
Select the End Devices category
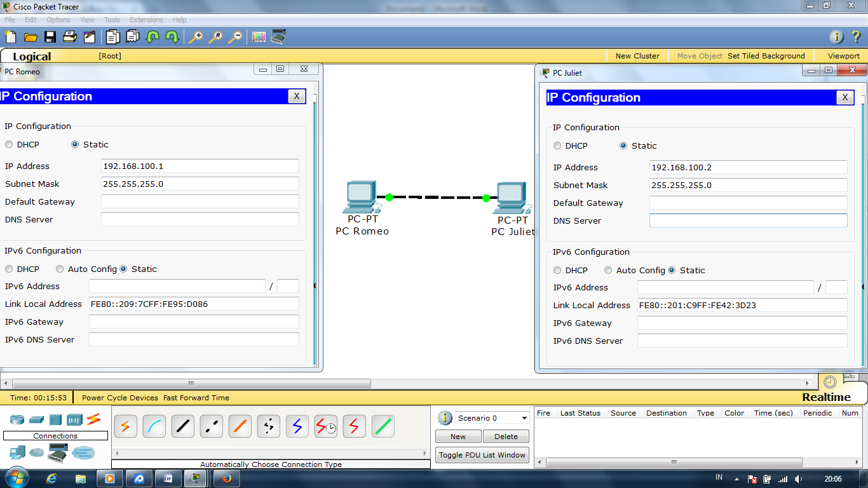17,452
